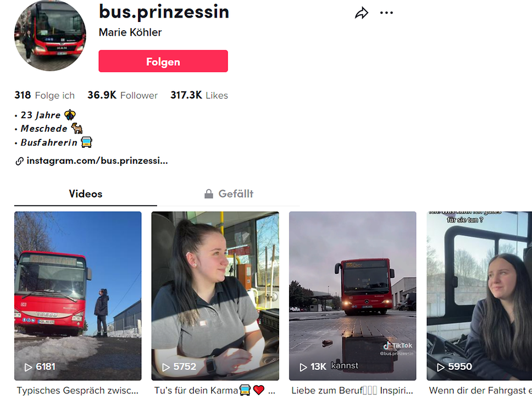This screenshot has width=532, height=399.
Task: Click the share arrow icon
Action: [361, 13]
